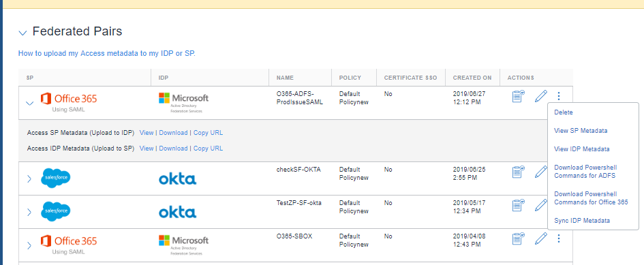Open How to upload my Access metadata link
The height and width of the screenshot is (265, 644).
(107, 53)
